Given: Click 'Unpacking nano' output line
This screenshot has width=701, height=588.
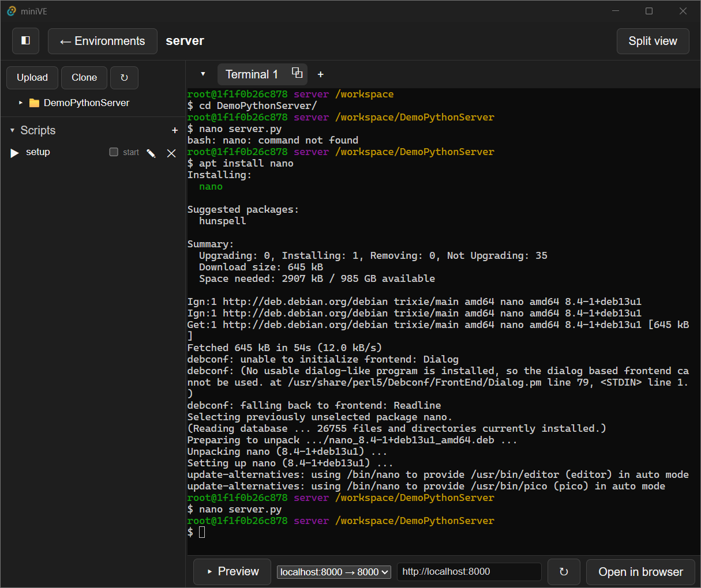Looking at the screenshot, I should (287, 451).
